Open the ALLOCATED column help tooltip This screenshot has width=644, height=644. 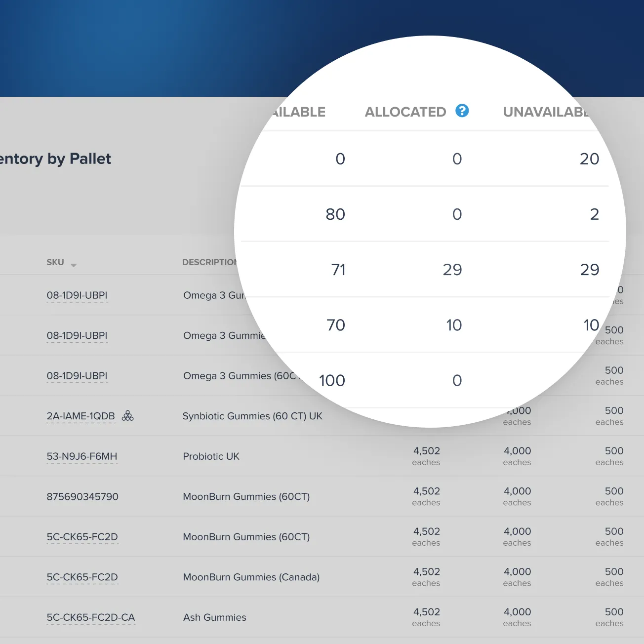click(x=462, y=111)
